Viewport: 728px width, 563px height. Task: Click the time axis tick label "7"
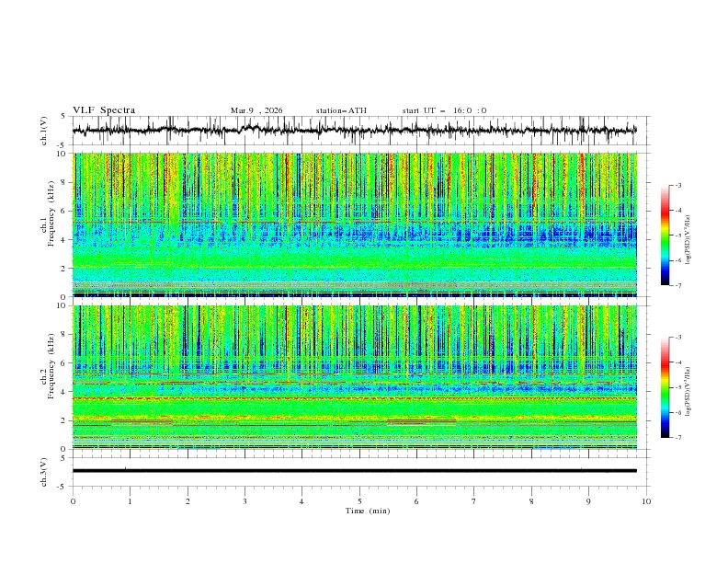pyautogui.click(x=474, y=501)
